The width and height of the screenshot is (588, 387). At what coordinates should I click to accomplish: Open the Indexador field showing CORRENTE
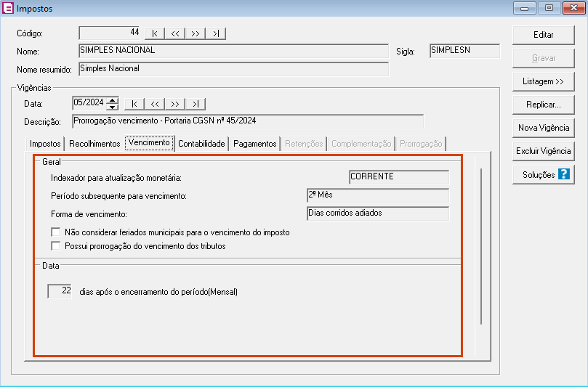click(x=399, y=177)
